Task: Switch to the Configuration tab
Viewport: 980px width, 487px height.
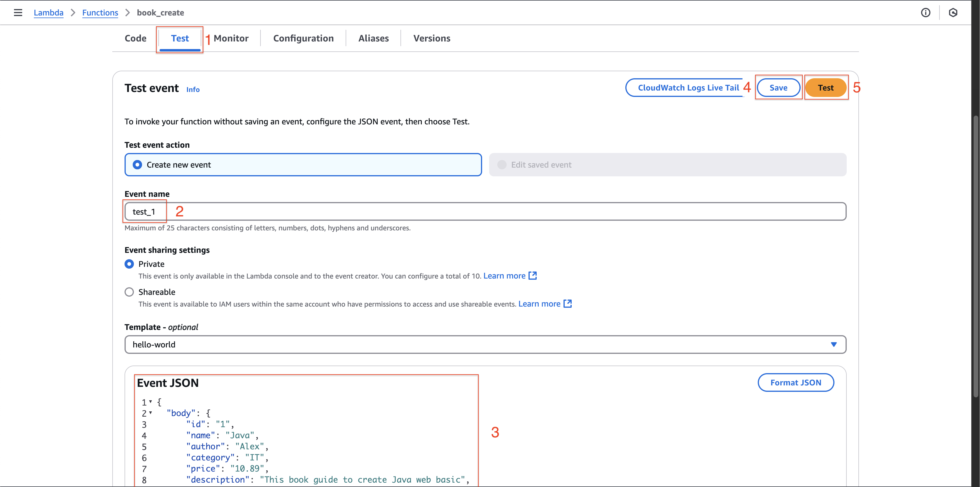Action: [x=303, y=38]
